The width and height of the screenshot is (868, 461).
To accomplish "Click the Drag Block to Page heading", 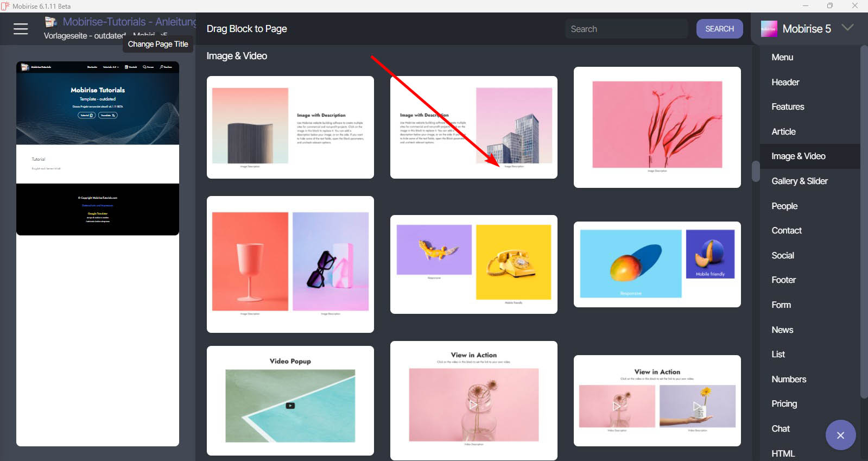I will pos(246,29).
